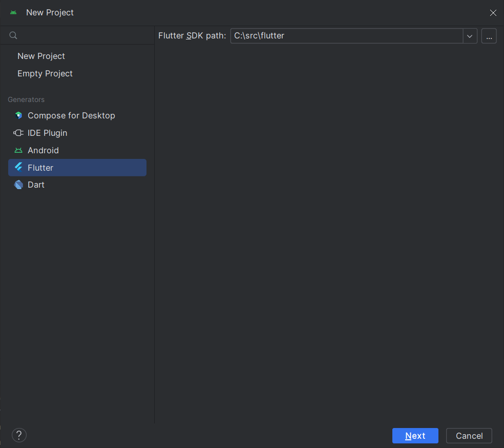Open help with the question mark icon
This screenshot has height=448, width=504.
(19, 436)
